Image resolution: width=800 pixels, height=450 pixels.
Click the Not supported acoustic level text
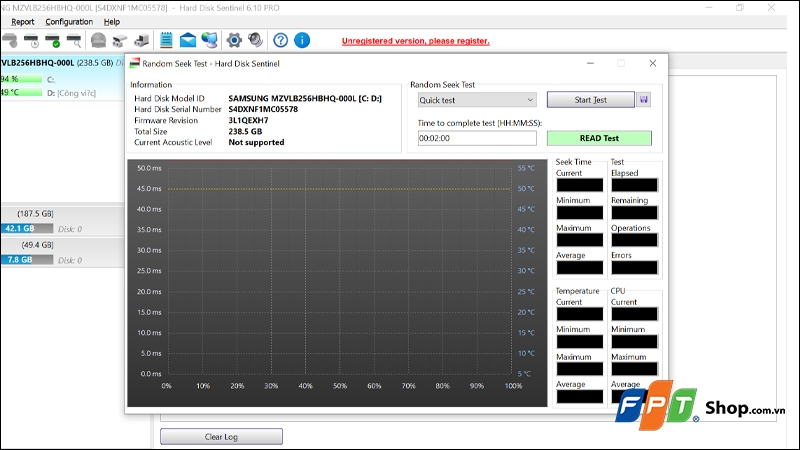pyautogui.click(x=256, y=142)
